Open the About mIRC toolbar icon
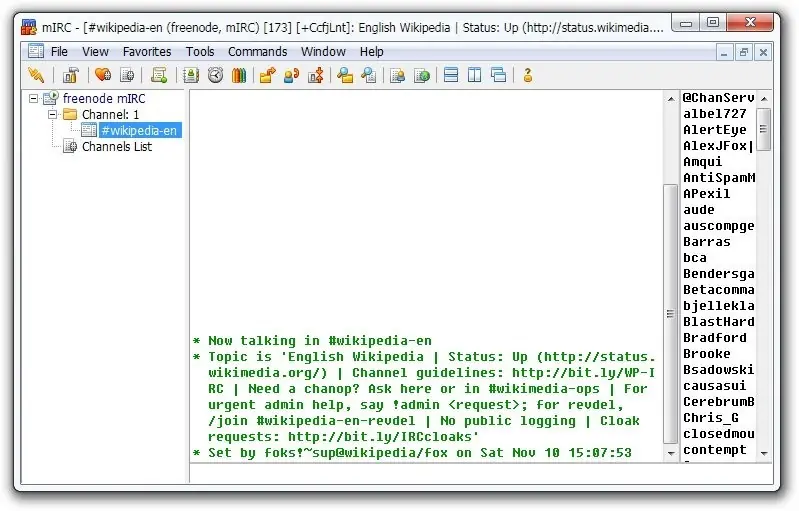 click(x=528, y=75)
